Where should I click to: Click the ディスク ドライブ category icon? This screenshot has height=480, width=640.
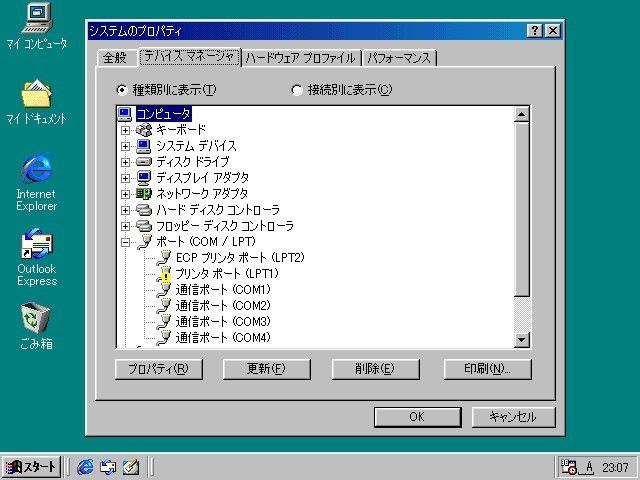click(x=144, y=162)
